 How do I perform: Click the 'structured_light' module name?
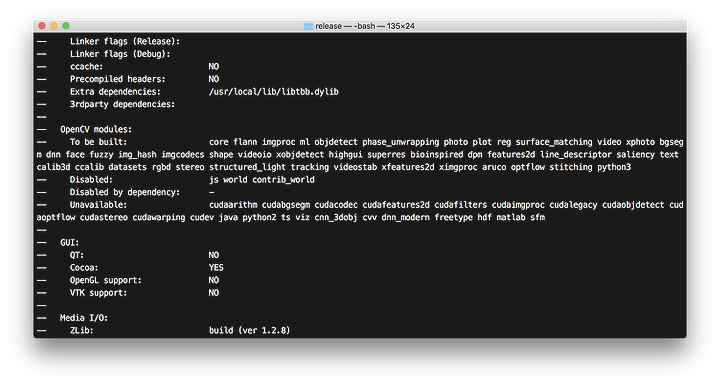click(247, 167)
